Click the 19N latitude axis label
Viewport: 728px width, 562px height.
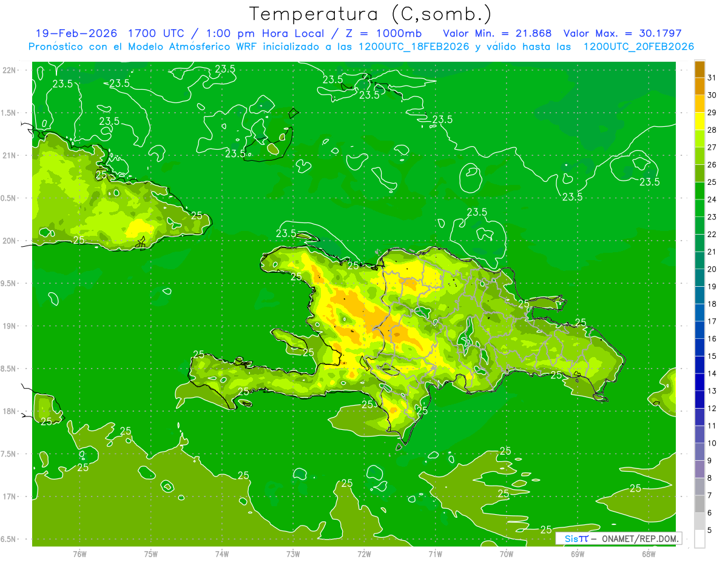pyautogui.click(x=10, y=326)
